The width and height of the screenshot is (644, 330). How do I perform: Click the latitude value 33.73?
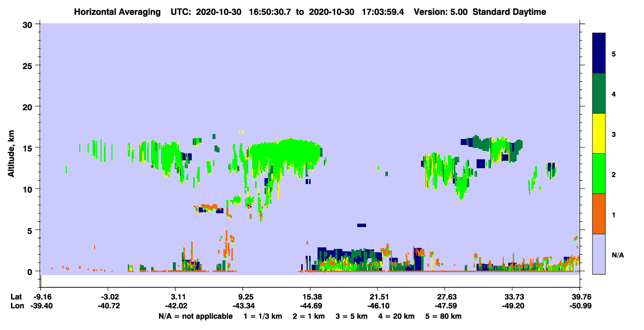pyautogui.click(x=512, y=297)
